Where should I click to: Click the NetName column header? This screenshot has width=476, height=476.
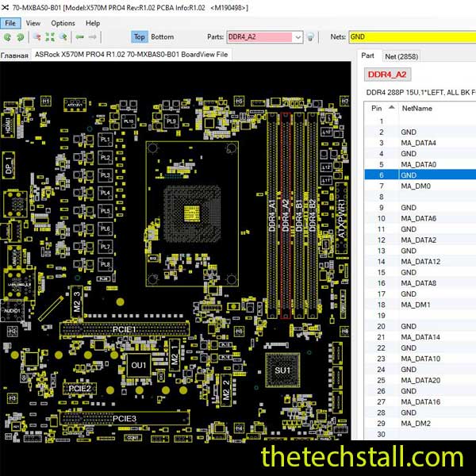coord(417,107)
